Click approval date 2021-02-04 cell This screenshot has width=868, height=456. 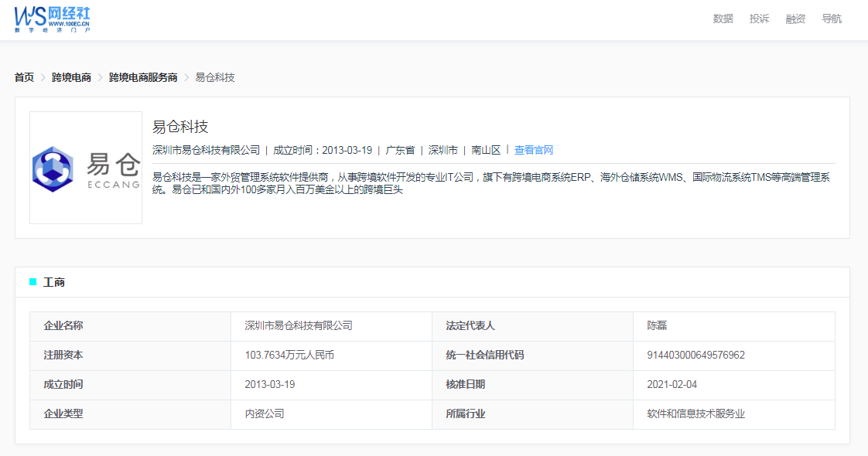672,385
